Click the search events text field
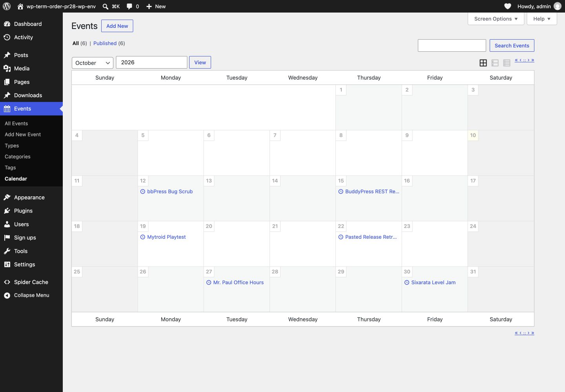Screen dimensions: 565x392 (x=452, y=45)
